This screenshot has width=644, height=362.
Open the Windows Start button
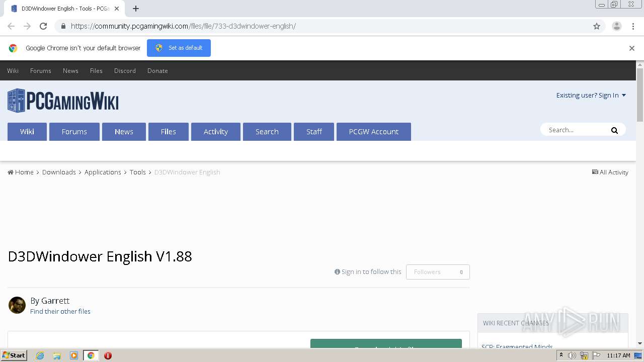pyautogui.click(x=14, y=355)
